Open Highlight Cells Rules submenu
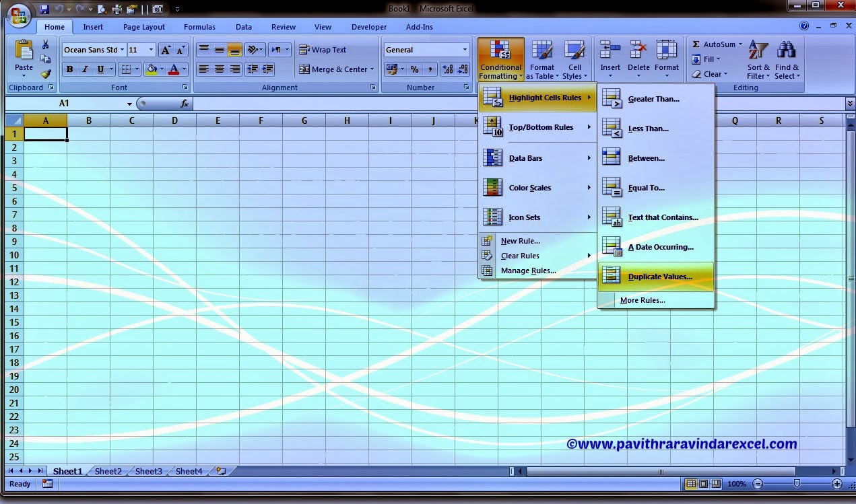 point(537,98)
